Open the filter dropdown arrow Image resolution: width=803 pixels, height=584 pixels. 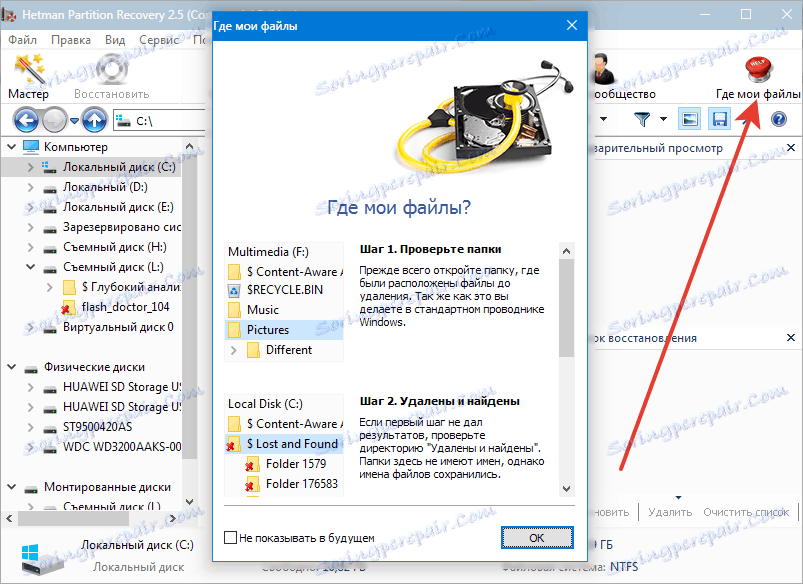pyautogui.click(x=664, y=119)
